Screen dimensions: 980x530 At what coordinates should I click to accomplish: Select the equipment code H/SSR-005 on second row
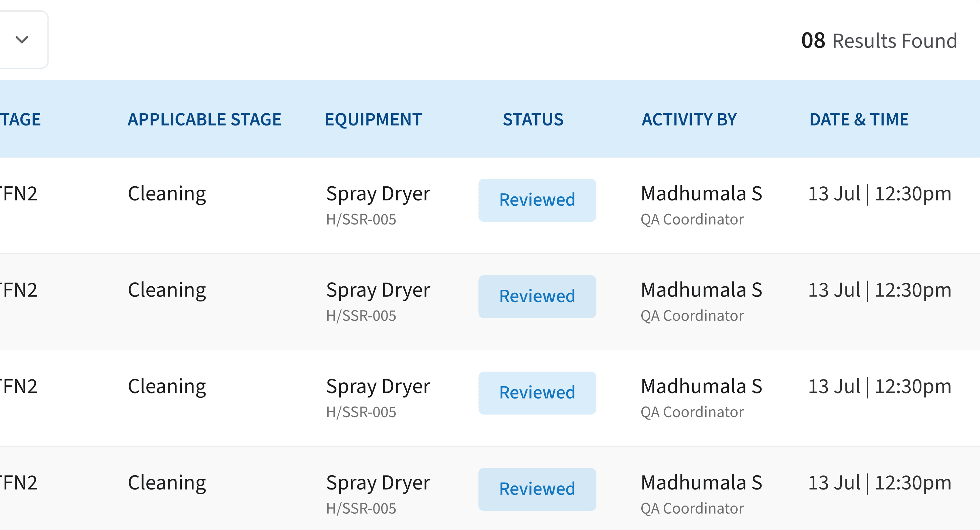tap(361, 315)
